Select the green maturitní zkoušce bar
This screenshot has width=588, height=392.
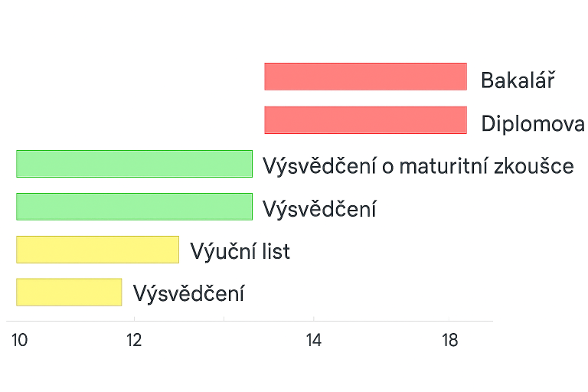pyautogui.click(x=134, y=164)
